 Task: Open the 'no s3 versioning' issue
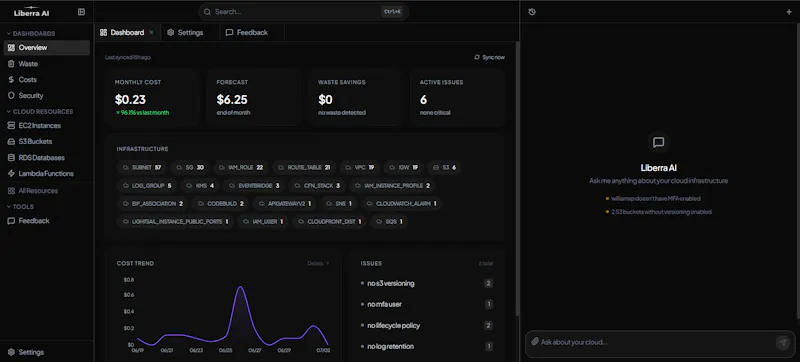427,283
